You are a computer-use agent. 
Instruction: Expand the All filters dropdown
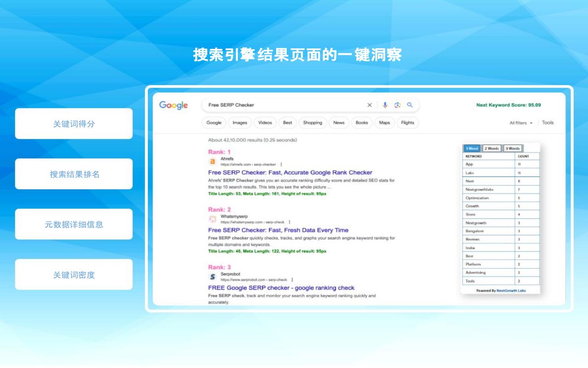(x=521, y=123)
